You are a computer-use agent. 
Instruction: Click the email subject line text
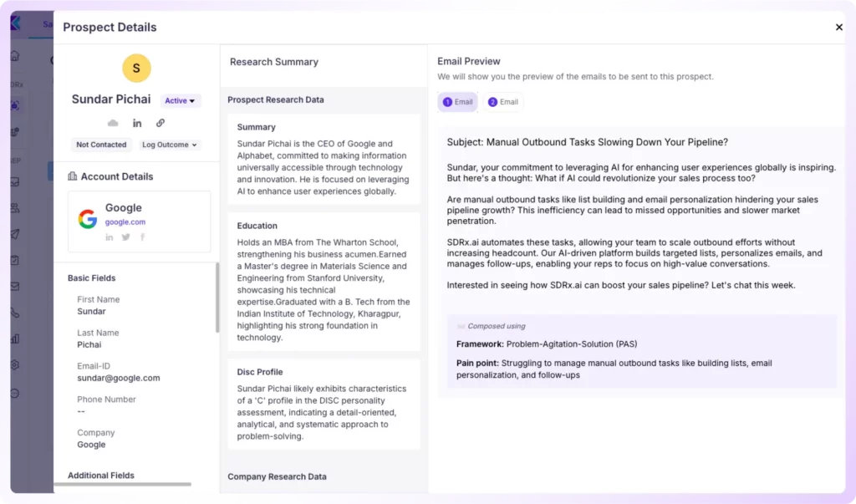(x=588, y=142)
